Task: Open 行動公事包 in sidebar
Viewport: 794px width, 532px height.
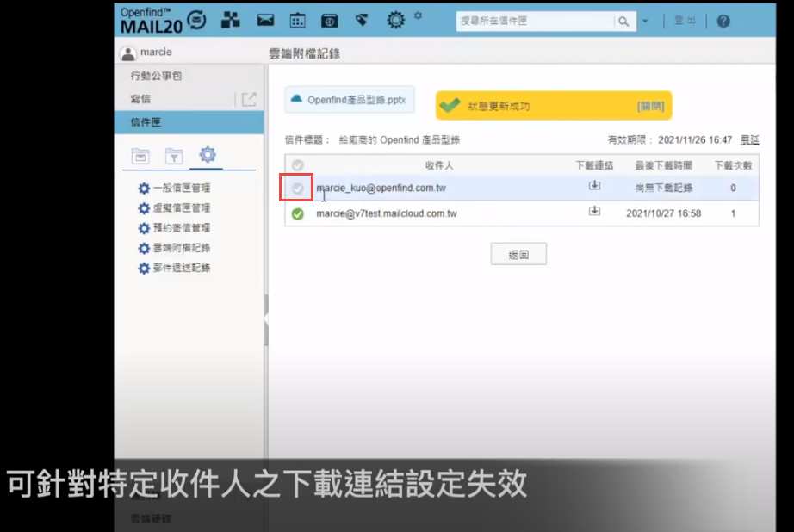Action: (x=156, y=76)
